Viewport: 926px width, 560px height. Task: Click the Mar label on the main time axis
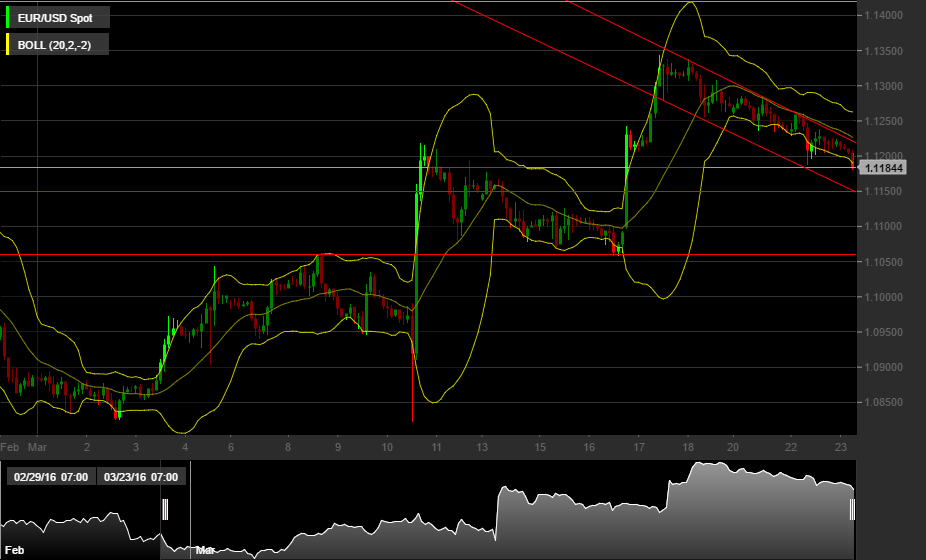pyautogui.click(x=38, y=447)
